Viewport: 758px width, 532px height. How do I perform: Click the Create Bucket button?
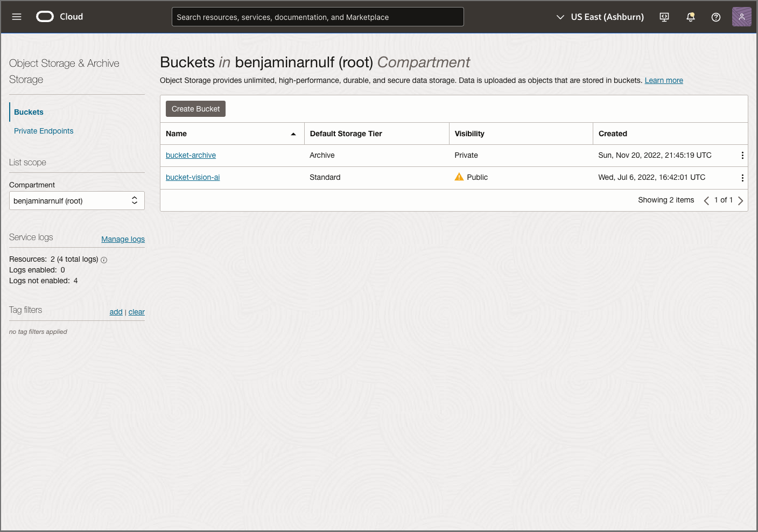pos(195,108)
